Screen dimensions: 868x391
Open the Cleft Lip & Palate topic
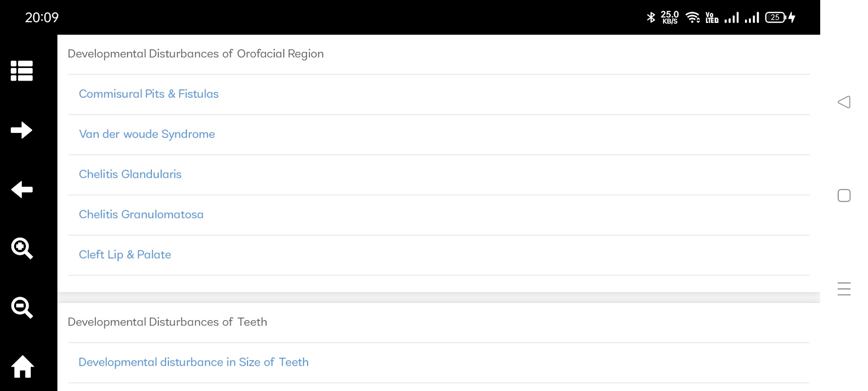point(125,255)
